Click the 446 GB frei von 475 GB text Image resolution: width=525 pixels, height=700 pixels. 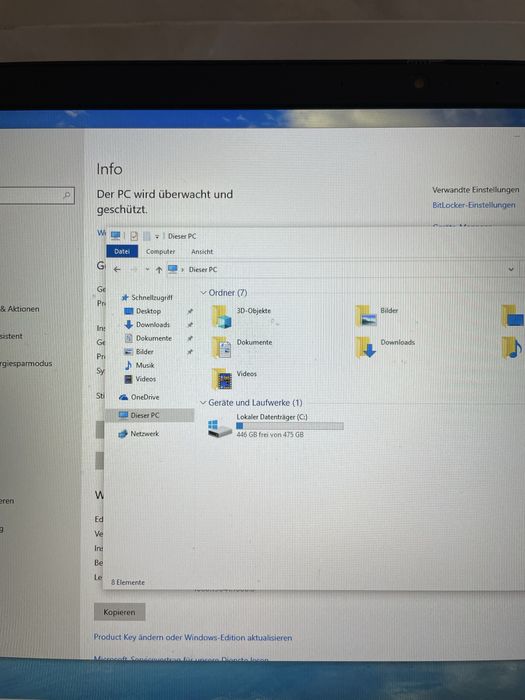pos(270,435)
